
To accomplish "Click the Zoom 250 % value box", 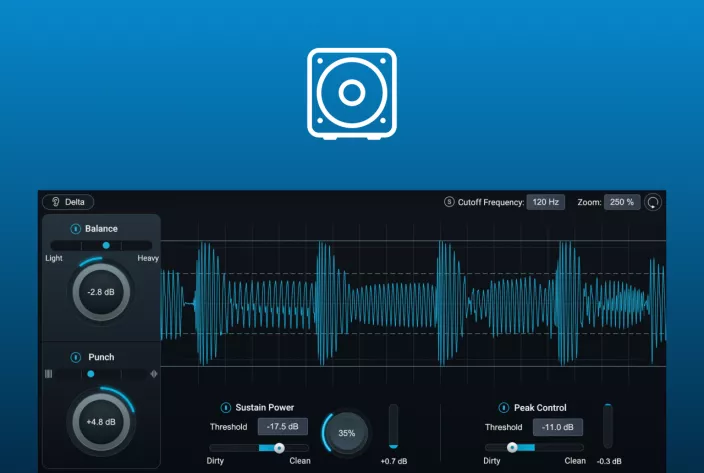I will (x=622, y=202).
